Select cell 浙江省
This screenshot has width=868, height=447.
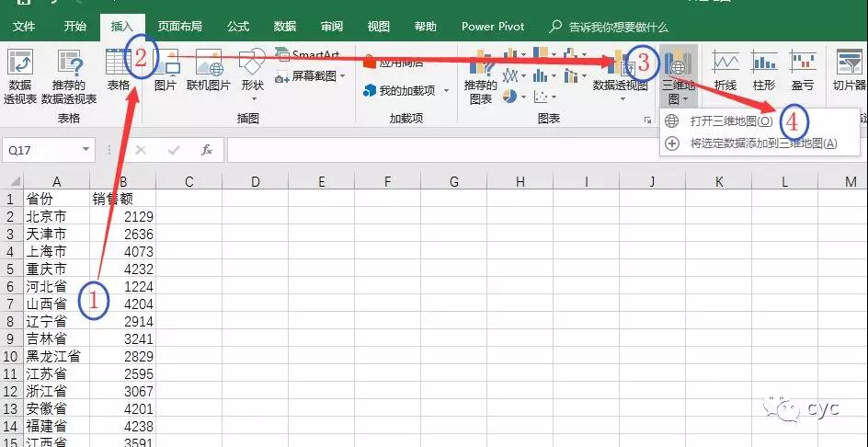click(x=56, y=391)
